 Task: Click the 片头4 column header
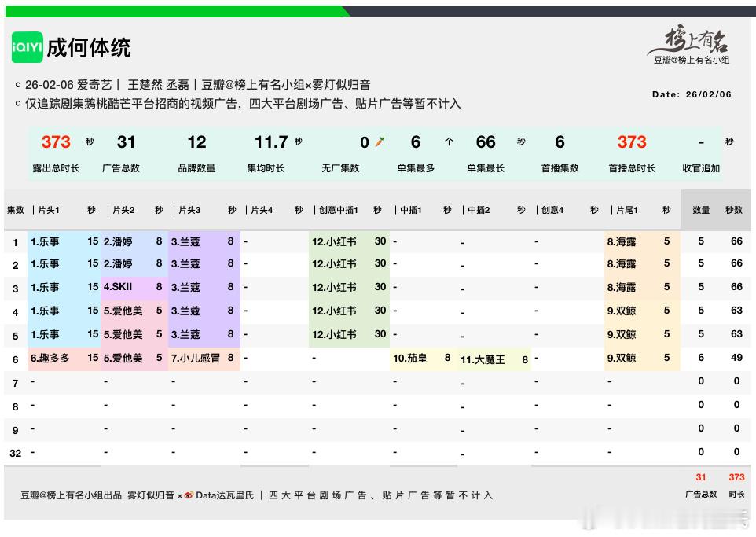pos(262,210)
